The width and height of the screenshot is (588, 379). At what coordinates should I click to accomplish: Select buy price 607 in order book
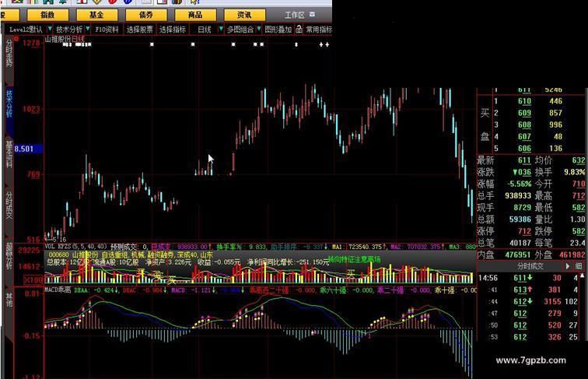(x=524, y=137)
